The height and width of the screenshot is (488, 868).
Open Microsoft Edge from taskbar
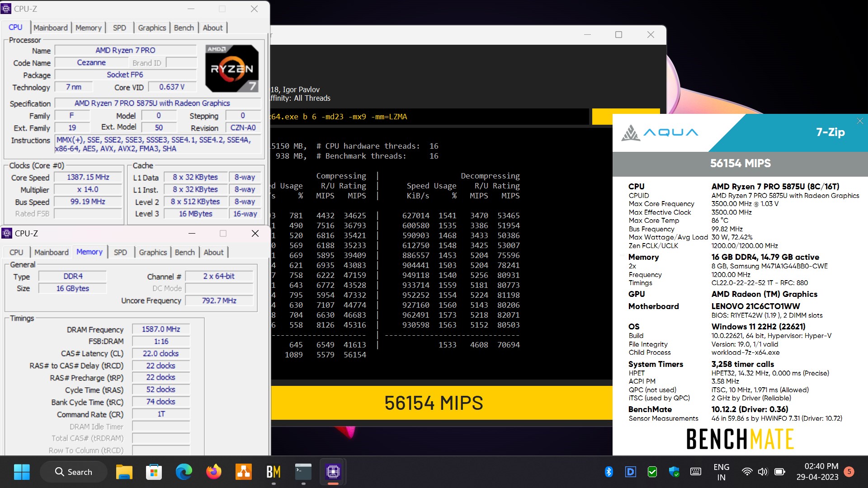click(184, 472)
